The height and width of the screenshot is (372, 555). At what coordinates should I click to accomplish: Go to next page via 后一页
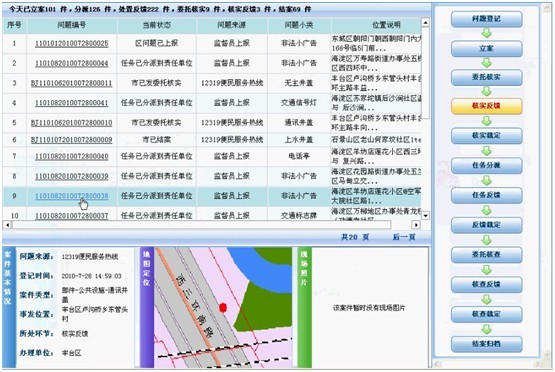tap(404, 237)
